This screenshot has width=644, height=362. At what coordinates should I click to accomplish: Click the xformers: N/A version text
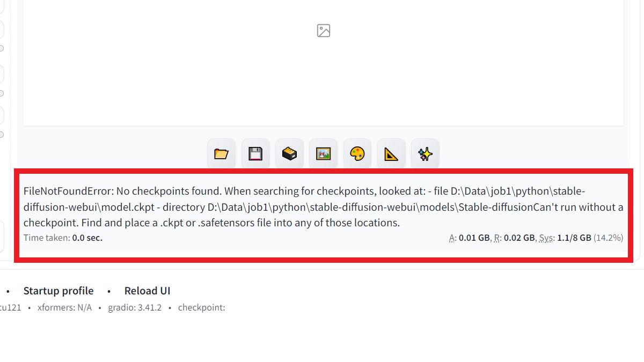click(x=64, y=308)
